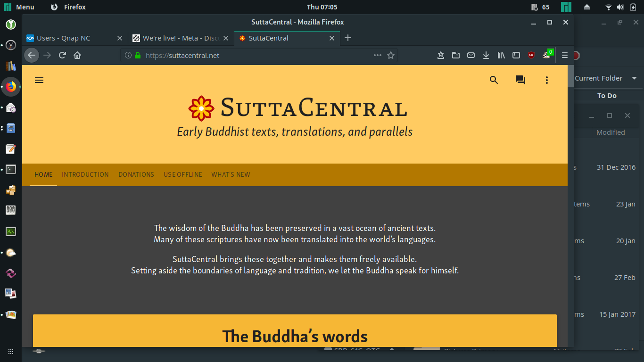Open the bookmarks menu toolbar icon
Image resolution: width=644 pixels, height=362 pixels.
click(x=441, y=55)
